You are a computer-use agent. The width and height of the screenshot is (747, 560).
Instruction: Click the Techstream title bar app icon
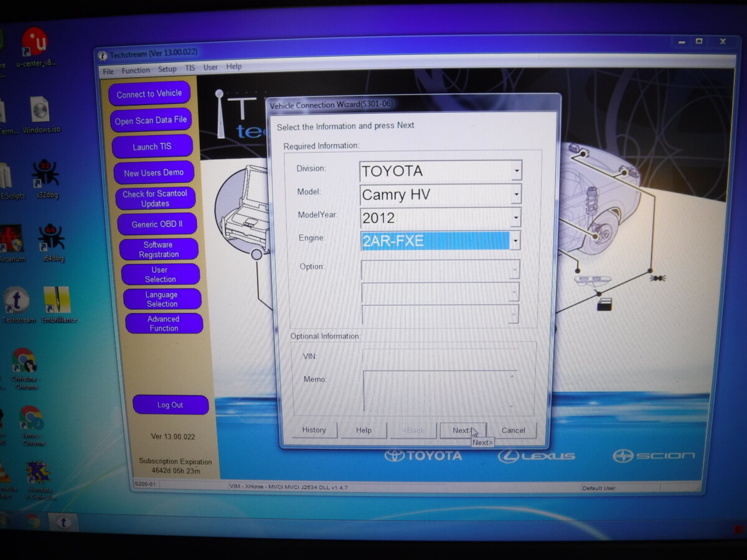click(103, 56)
